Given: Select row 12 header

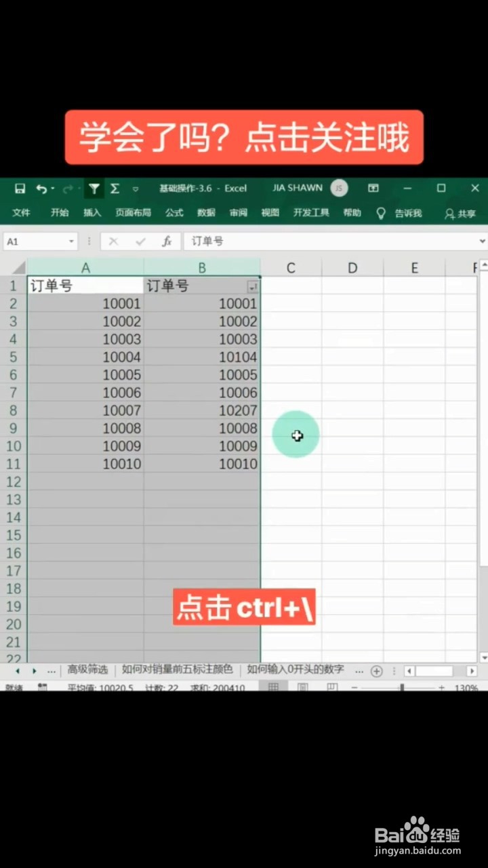Looking at the screenshot, I should (x=14, y=481).
